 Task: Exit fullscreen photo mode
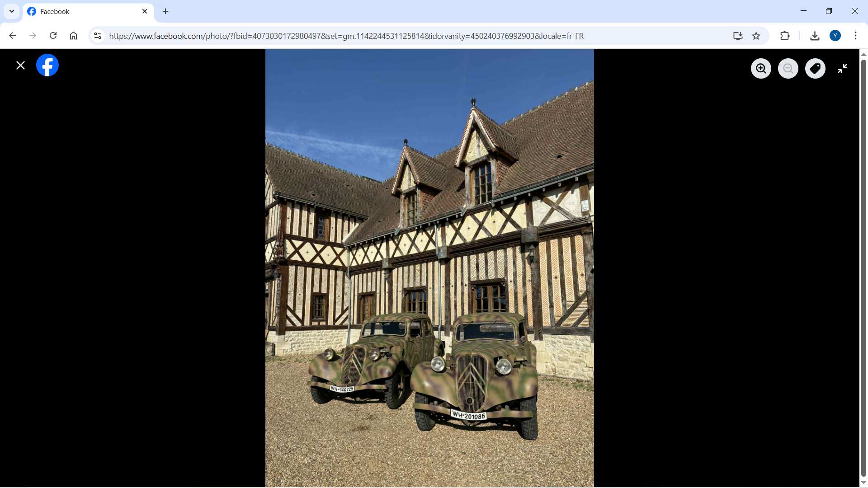coord(842,69)
